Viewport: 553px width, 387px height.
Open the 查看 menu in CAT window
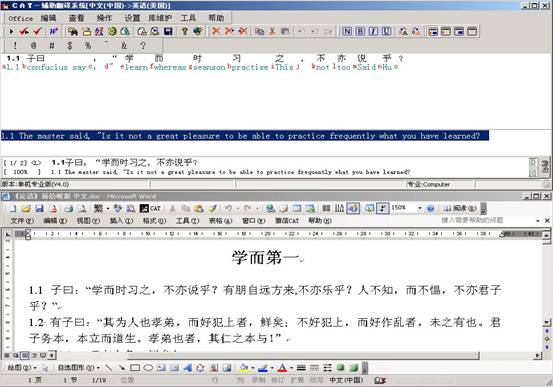click(77, 18)
